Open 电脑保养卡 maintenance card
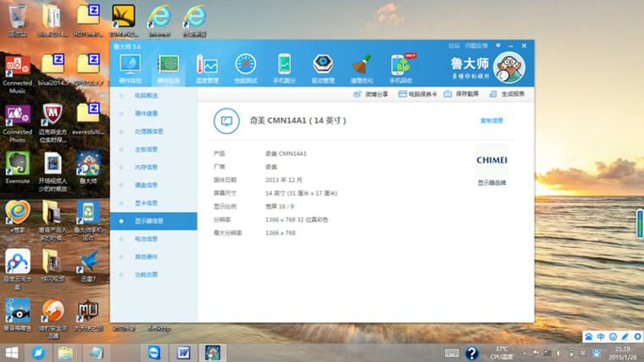644x362 pixels. point(418,94)
